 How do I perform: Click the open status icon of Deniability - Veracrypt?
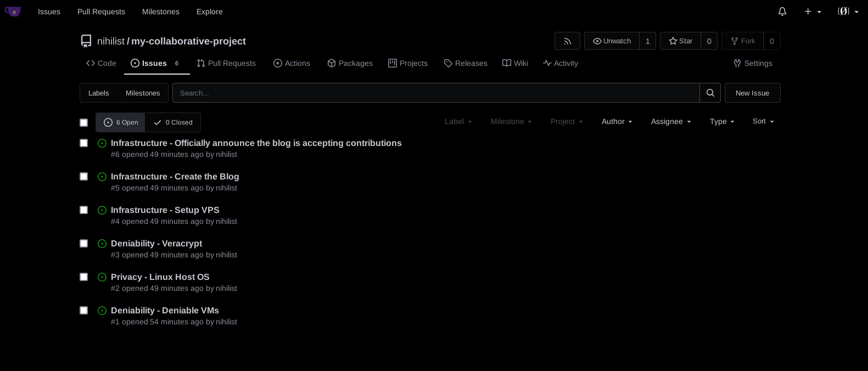point(102,244)
